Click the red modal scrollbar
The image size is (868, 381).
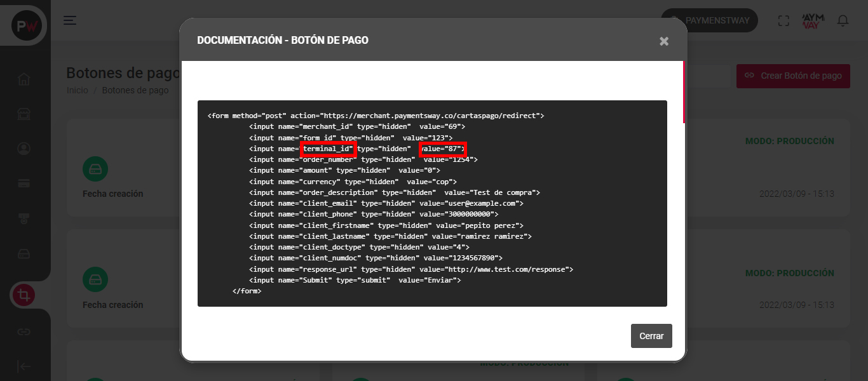684,92
